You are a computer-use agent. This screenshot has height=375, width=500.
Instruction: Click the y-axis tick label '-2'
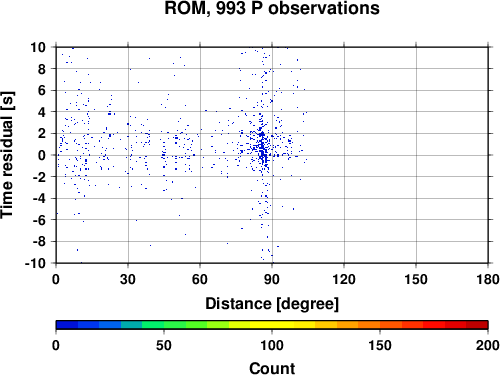coord(39,177)
